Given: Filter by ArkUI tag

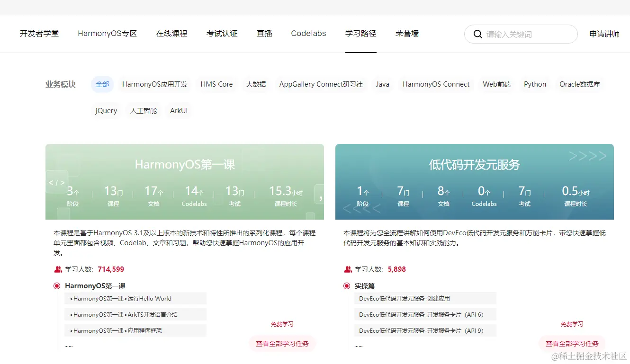Looking at the screenshot, I should point(179,111).
